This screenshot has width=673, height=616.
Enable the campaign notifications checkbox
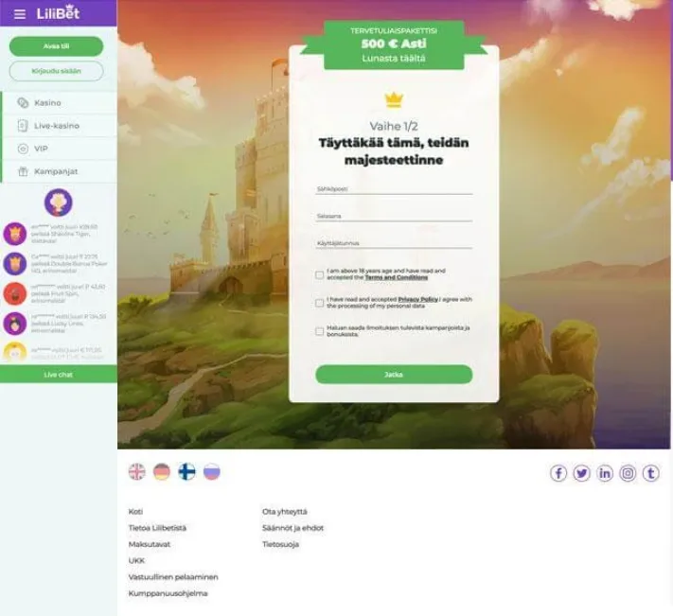319,331
